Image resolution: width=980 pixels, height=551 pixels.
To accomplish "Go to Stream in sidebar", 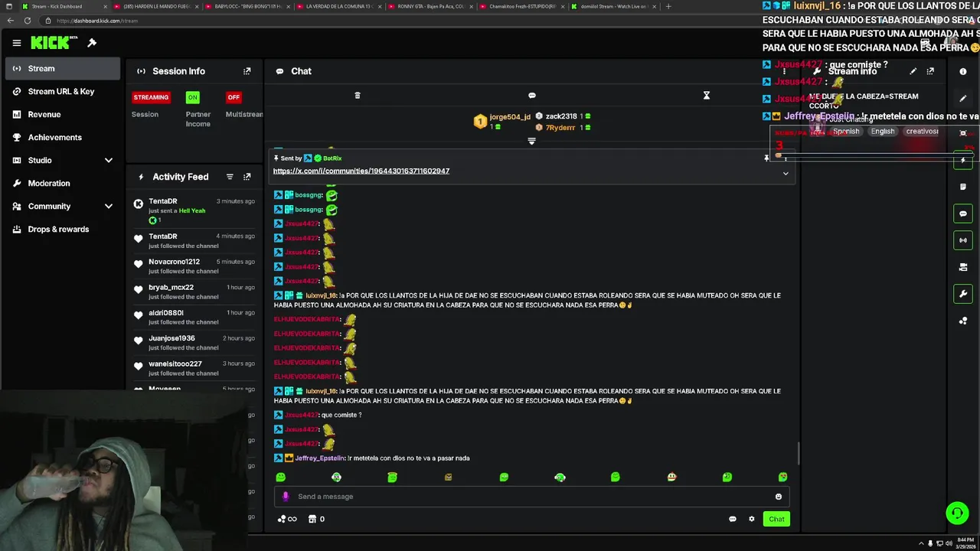I will point(63,69).
